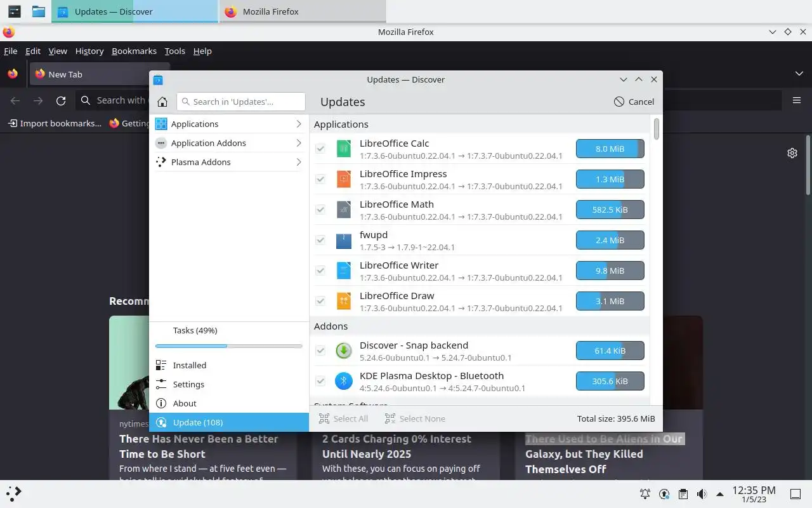The width and height of the screenshot is (812, 508).
Task: Click the Tasks progress bar
Action: point(229,346)
